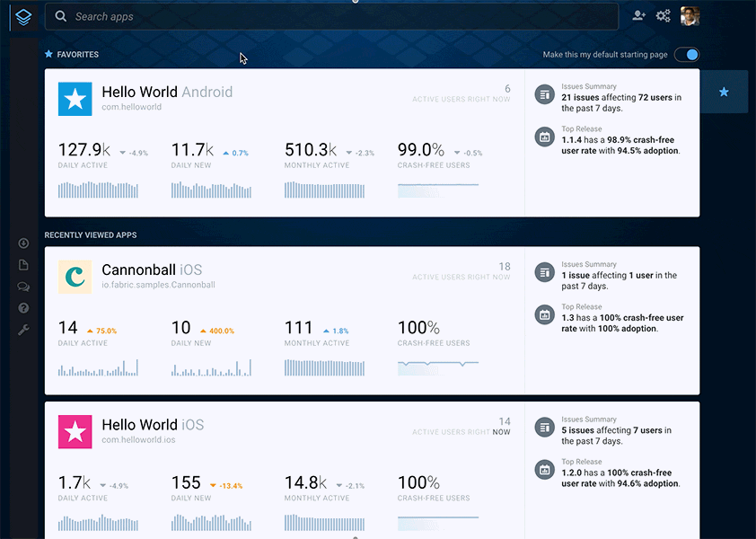The height and width of the screenshot is (539, 756).
Task: Open the settings gears icon
Action: click(x=664, y=16)
